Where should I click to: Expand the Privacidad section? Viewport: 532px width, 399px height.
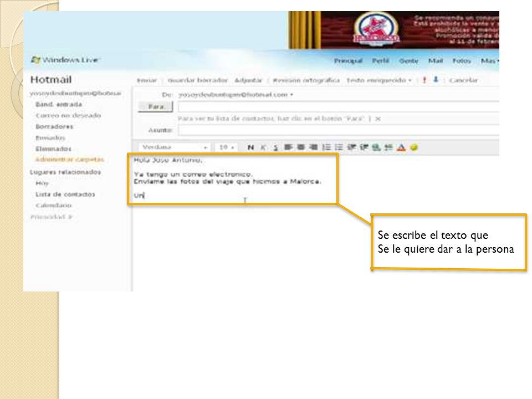click(x=51, y=217)
